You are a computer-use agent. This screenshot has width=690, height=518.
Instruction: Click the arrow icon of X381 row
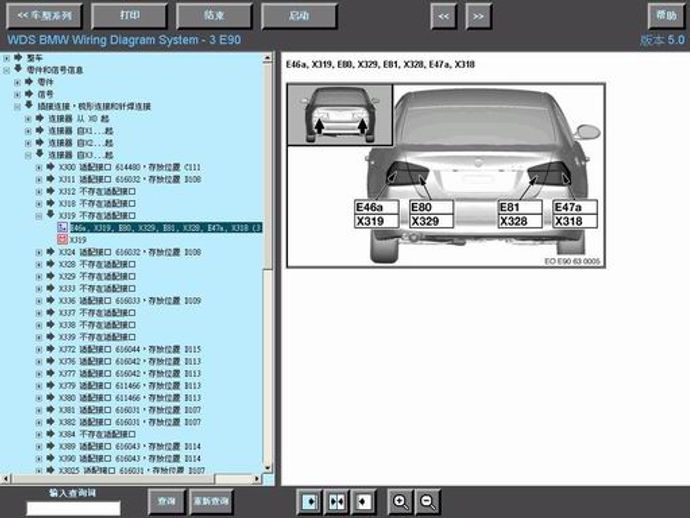pos(51,409)
